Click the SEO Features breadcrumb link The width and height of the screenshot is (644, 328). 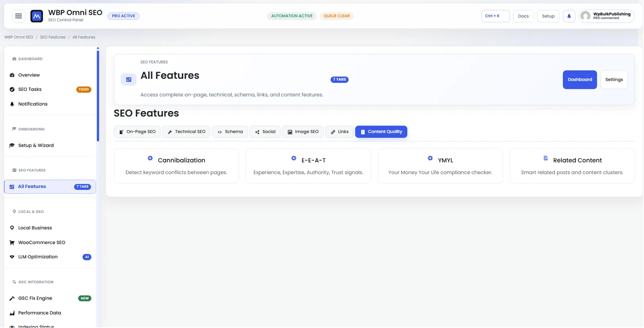[x=53, y=37]
